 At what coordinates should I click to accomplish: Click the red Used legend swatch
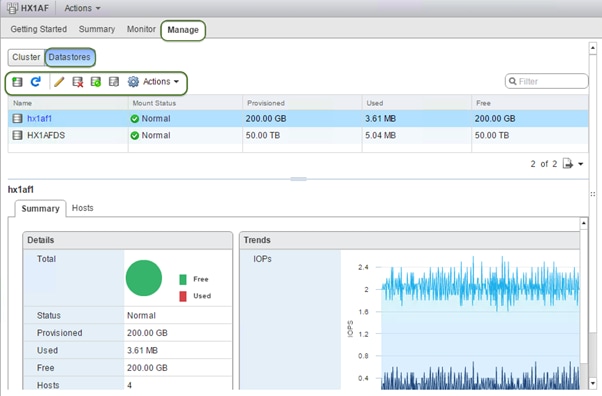click(x=183, y=296)
